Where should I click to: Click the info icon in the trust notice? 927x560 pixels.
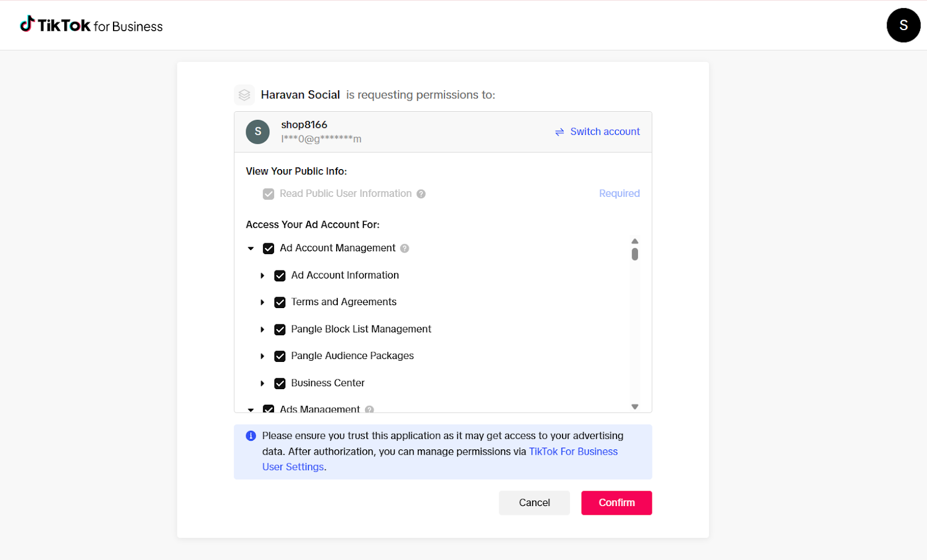tap(251, 436)
